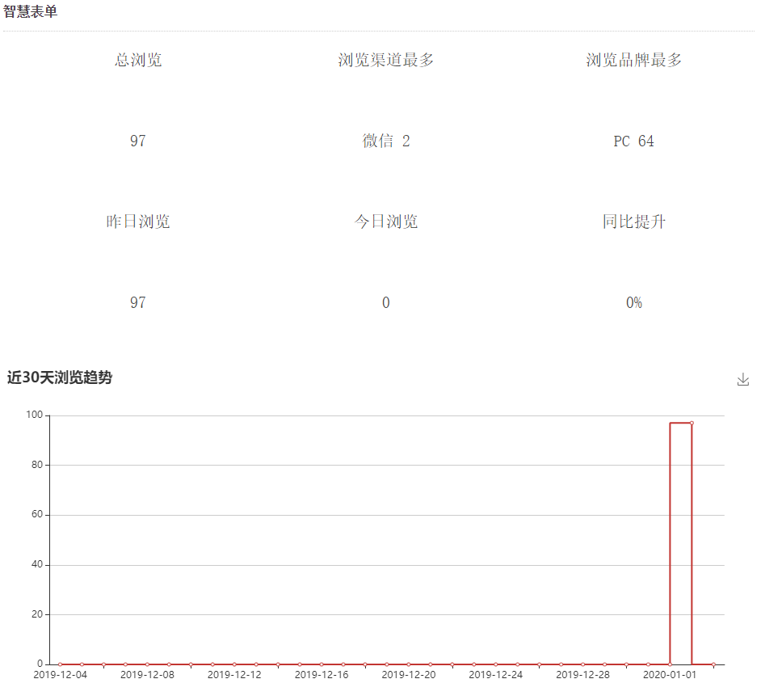Click the 0% value under 同比提升

[633, 303]
